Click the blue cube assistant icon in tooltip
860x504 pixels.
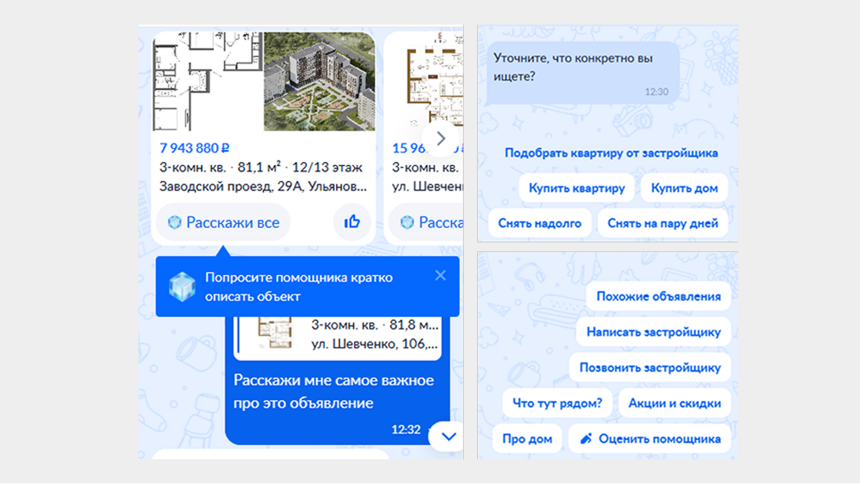[x=182, y=287]
